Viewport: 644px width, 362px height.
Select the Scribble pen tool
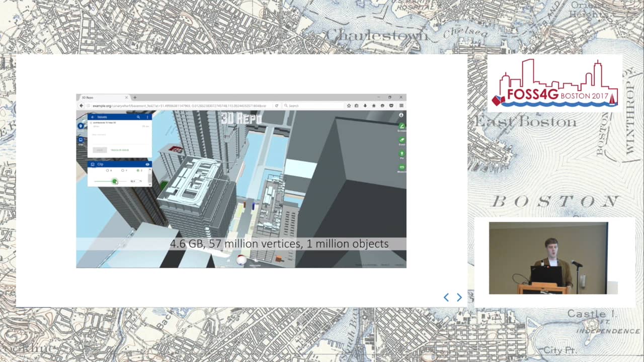pyautogui.click(x=401, y=126)
